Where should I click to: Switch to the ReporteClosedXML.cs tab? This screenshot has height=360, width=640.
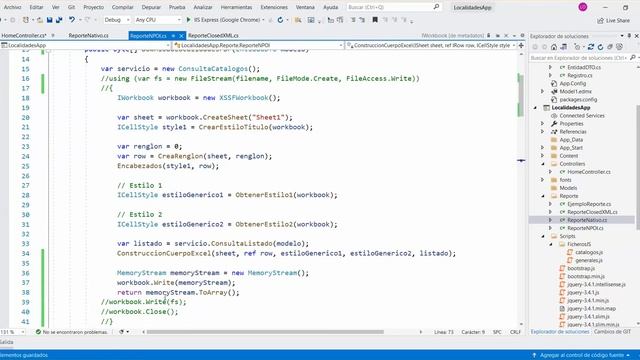pyautogui.click(x=213, y=36)
